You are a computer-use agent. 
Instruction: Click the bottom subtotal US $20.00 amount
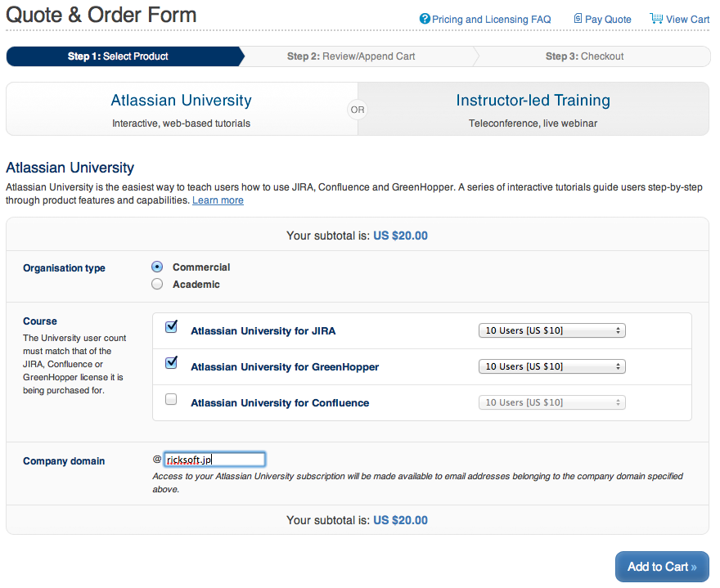click(x=400, y=520)
